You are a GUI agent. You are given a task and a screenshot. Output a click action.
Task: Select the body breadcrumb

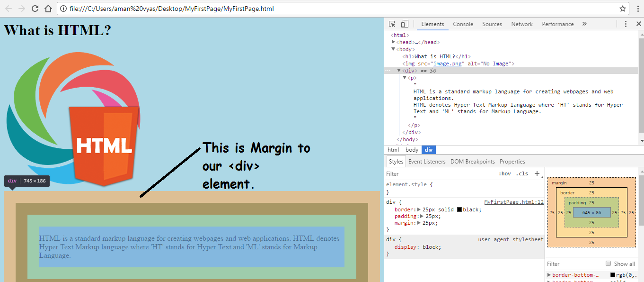412,150
